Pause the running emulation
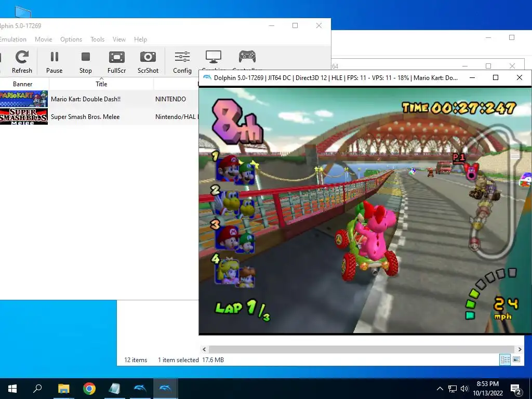Image resolution: width=532 pixels, height=399 pixels. (x=54, y=61)
